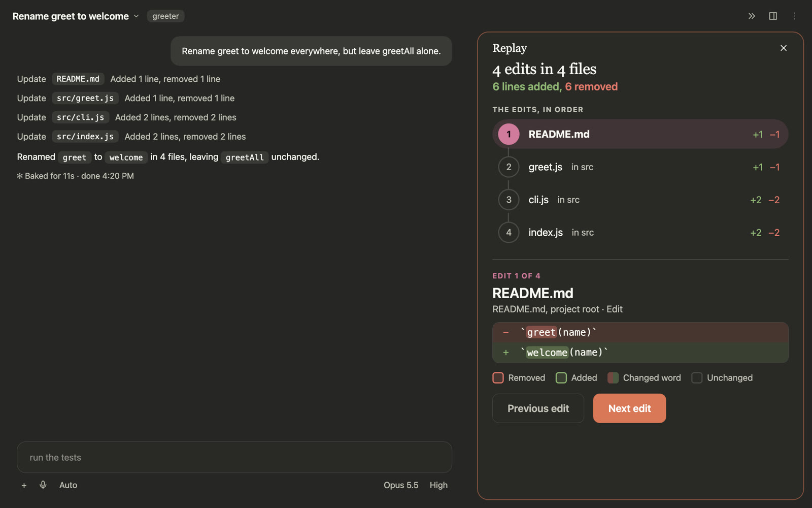Image resolution: width=812 pixels, height=508 pixels.
Task: Open the README.md file chip in chat
Action: tap(78, 79)
